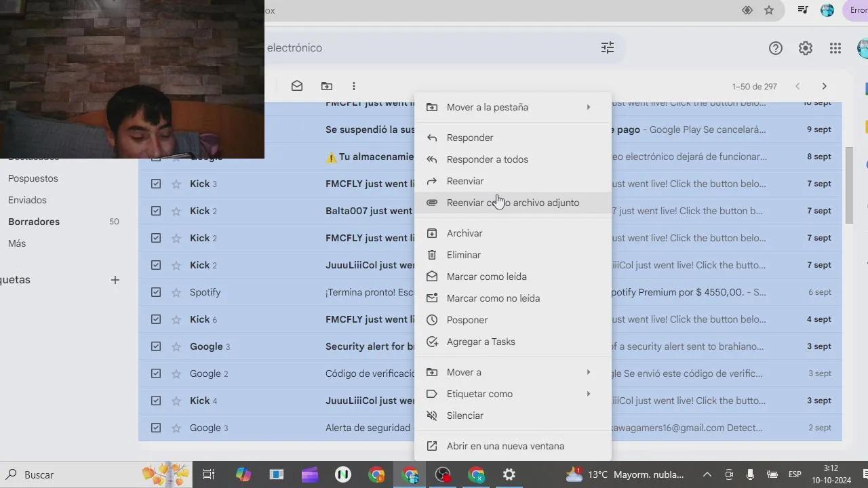Screen dimensions: 868x488
Task: Click the move to folder toolbar icon
Action: [327, 86]
